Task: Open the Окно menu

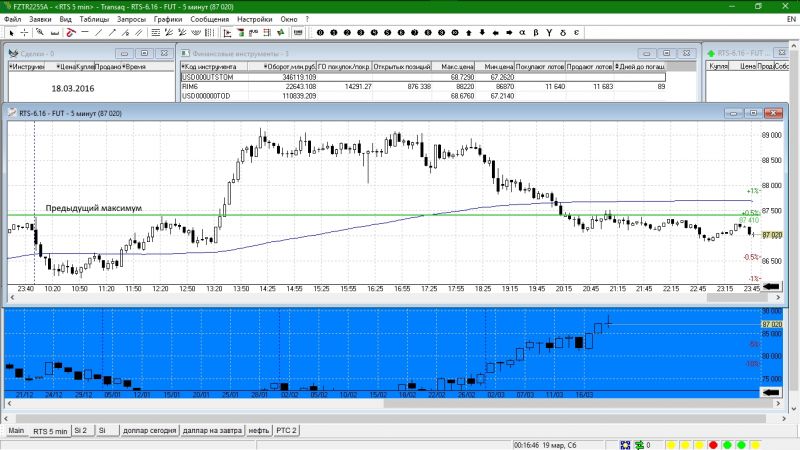Action: (289, 19)
